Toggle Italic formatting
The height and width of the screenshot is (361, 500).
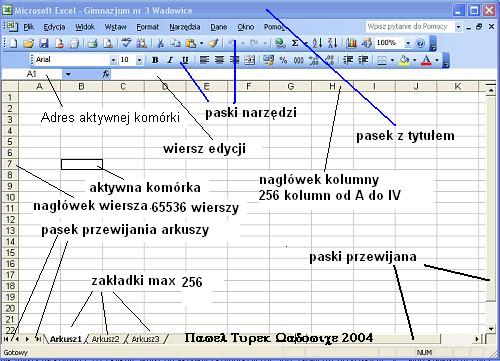170,60
